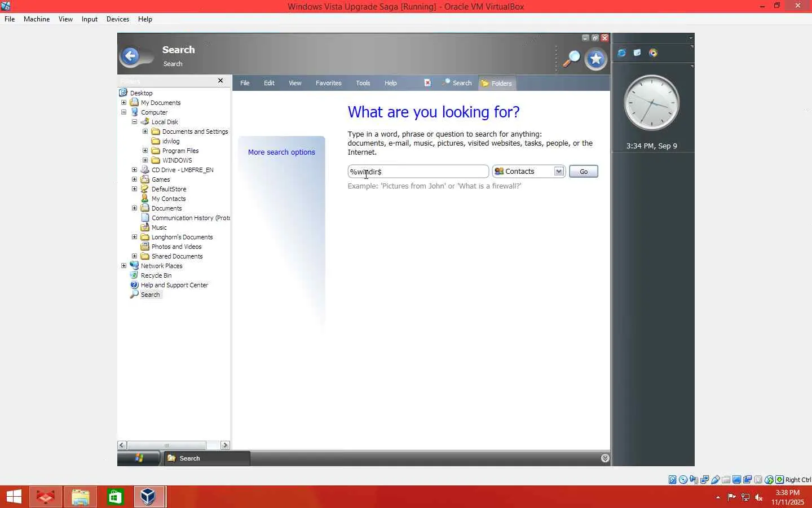Click the Go button to run search
This screenshot has width=812, height=508.
pyautogui.click(x=584, y=172)
